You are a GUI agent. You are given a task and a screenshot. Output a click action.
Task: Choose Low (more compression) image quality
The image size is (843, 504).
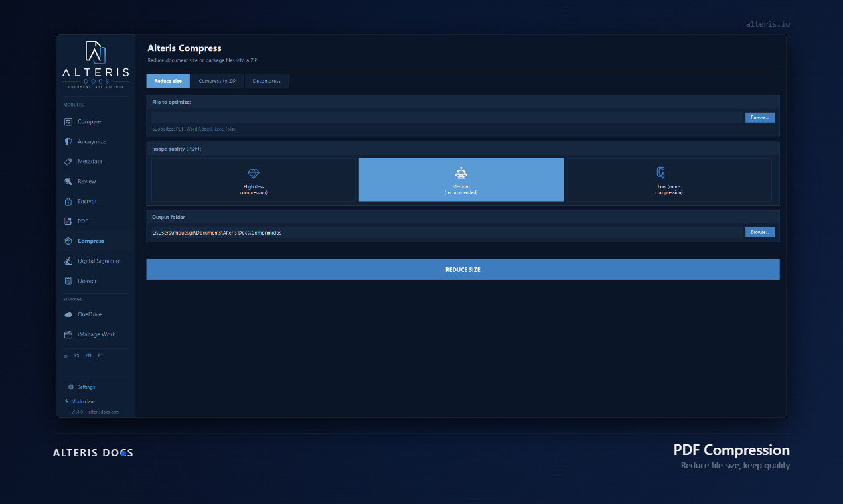(669, 180)
